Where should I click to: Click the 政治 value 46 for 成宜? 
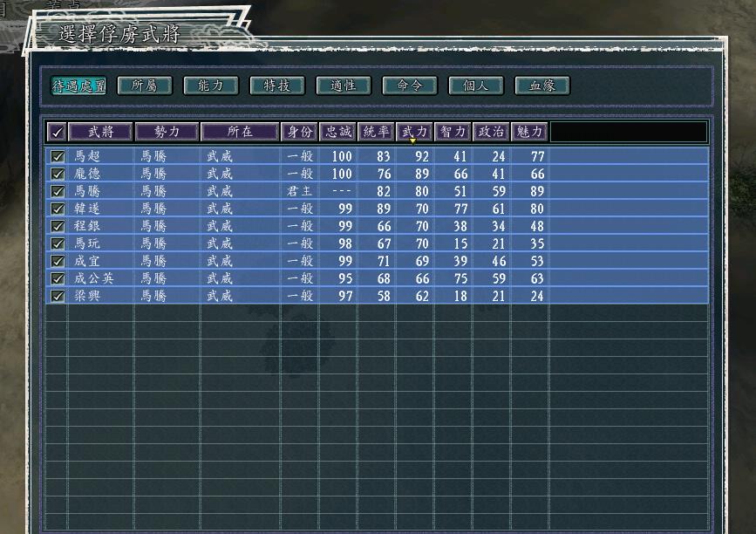click(x=499, y=261)
